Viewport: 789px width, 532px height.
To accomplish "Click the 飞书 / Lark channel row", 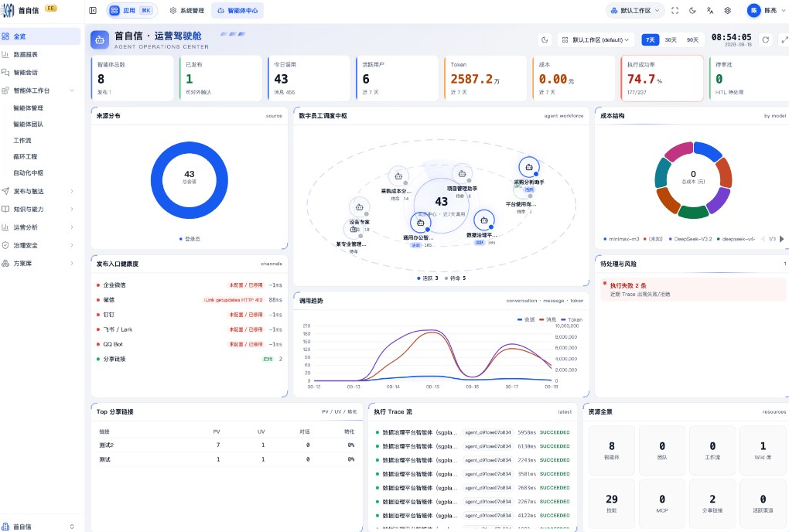I will pyautogui.click(x=190, y=329).
